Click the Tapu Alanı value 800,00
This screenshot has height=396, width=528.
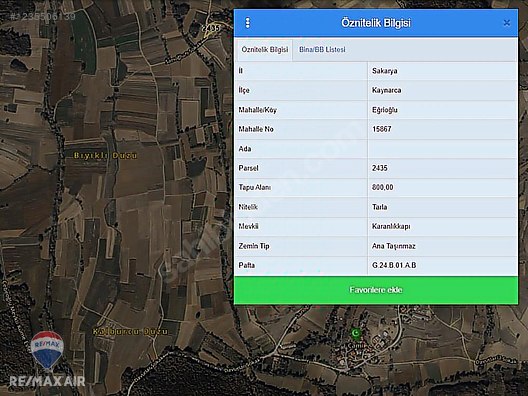[383, 187]
